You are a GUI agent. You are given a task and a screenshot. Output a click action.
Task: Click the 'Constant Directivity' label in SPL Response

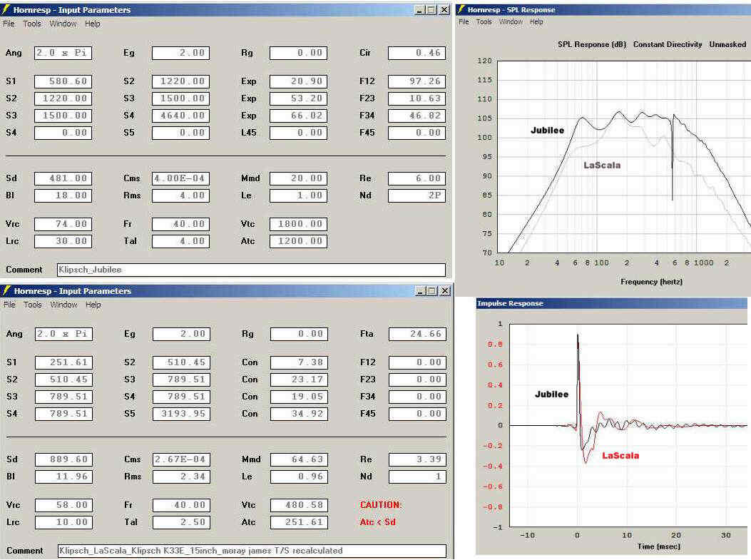[668, 44]
